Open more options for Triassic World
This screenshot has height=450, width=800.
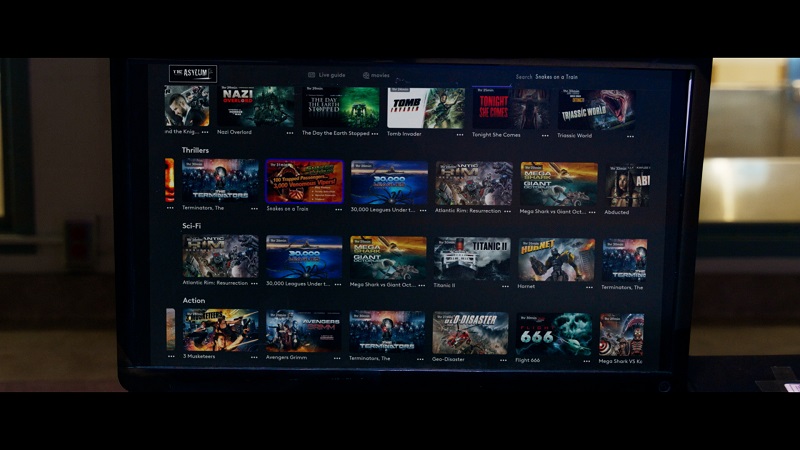pos(631,136)
